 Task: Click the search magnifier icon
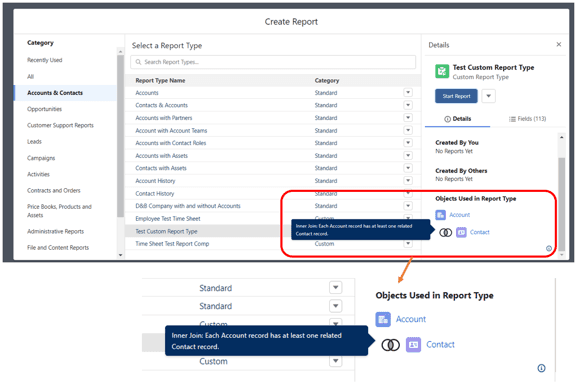pos(138,62)
